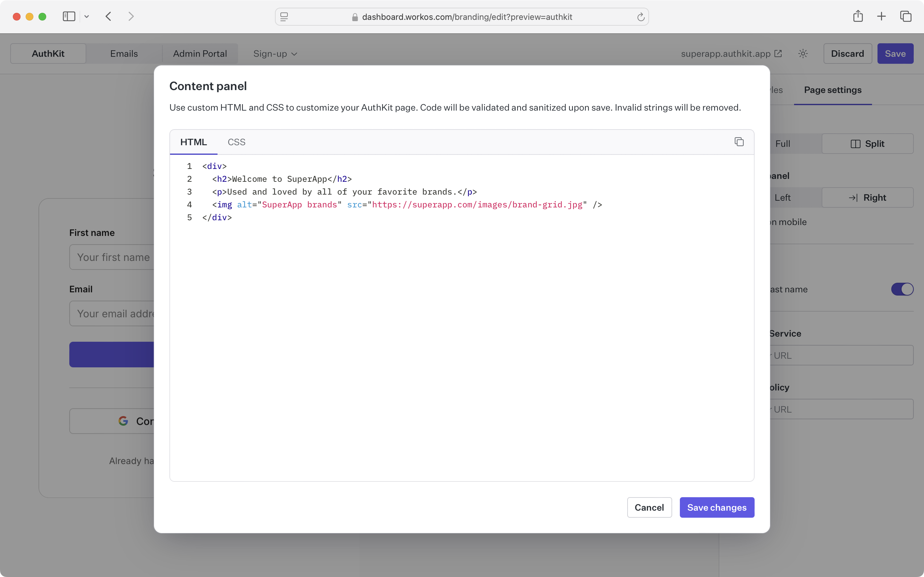
Task: Toggle the theme using the sun icon
Action: 803,54
